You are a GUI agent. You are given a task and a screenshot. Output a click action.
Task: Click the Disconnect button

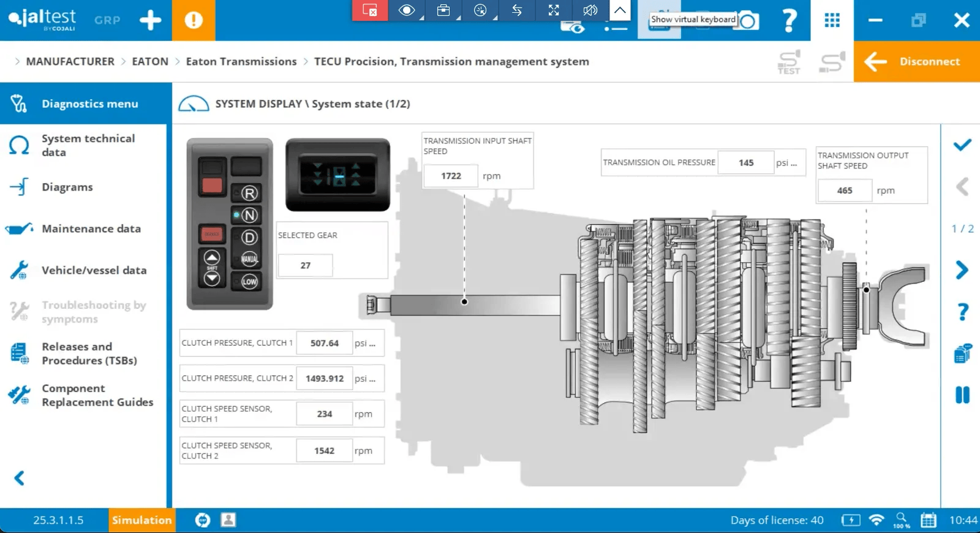pyautogui.click(x=917, y=61)
